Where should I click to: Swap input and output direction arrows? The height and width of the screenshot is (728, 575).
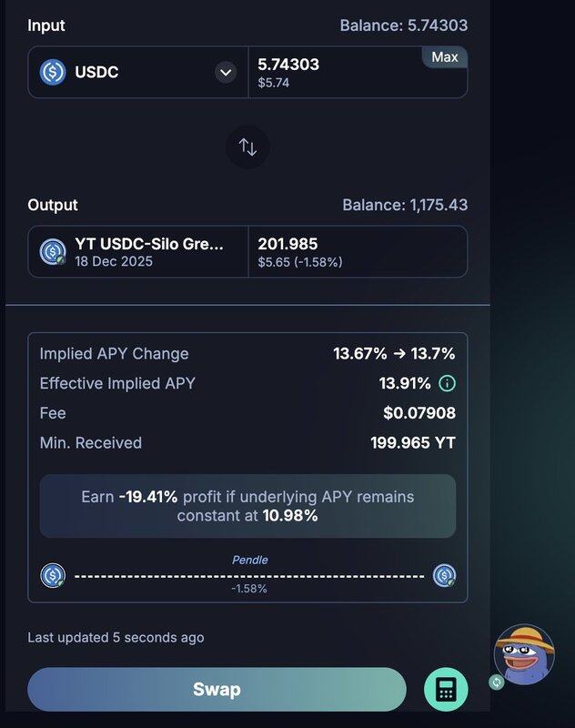click(x=247, y=147)
